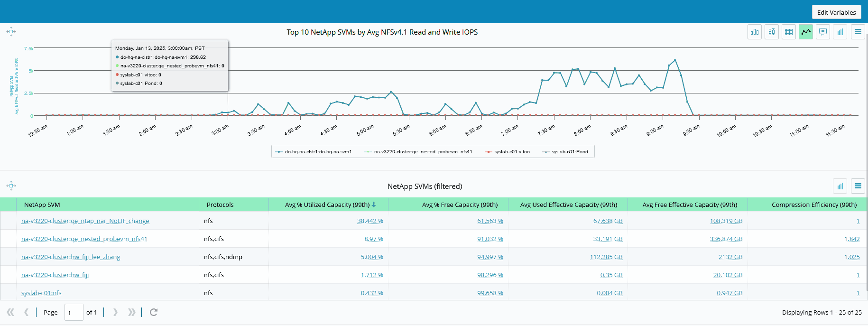Switch IOPS chart to bar chart view

(755, 32)
